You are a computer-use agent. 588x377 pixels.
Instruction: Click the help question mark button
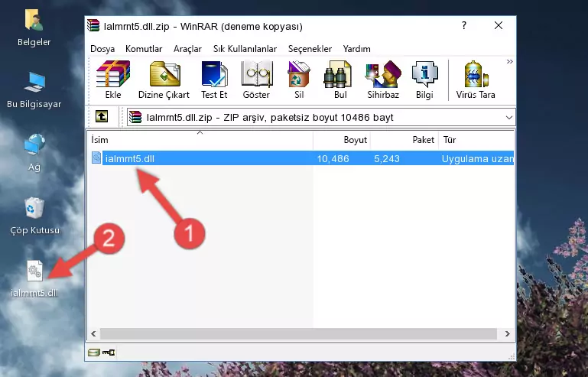(x=464, y=25)
